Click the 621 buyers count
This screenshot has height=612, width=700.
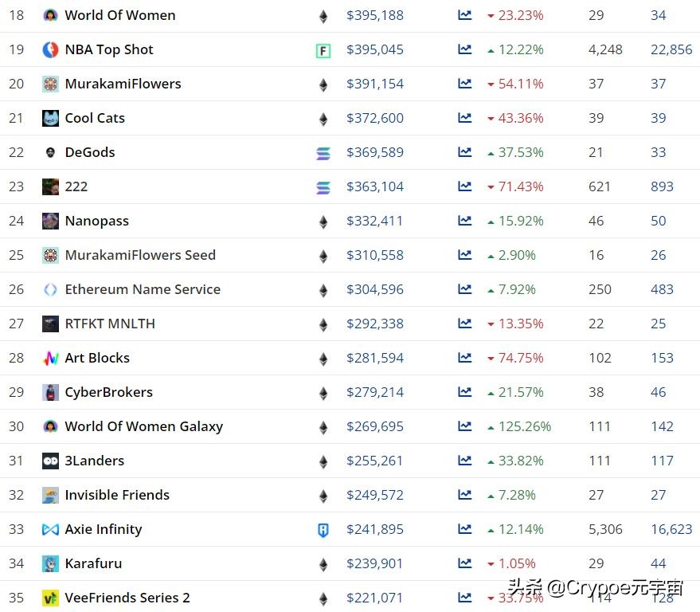click(599, 186)
